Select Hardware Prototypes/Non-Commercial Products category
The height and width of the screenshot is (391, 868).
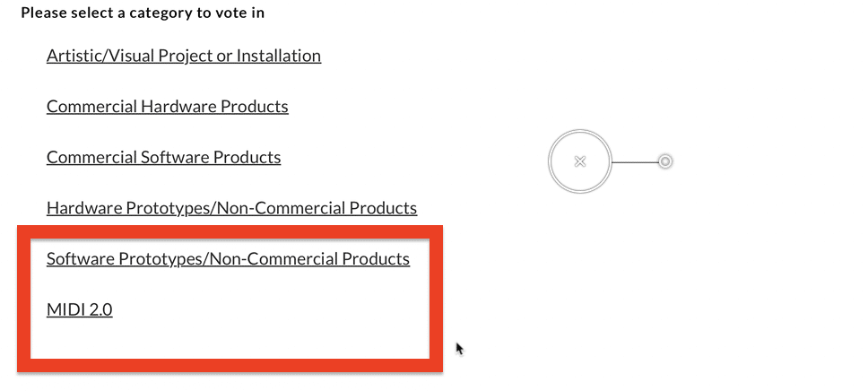pyautogui.click(x=231, y=208)
